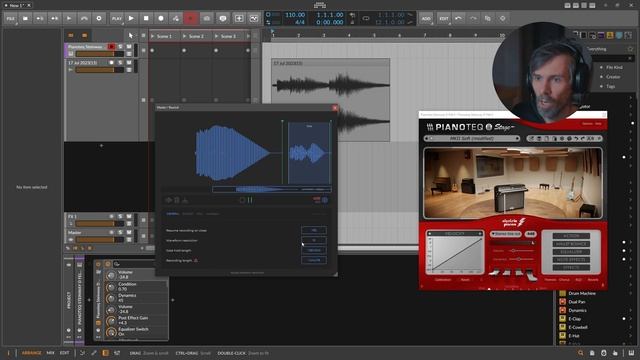Click the stop icon in recorder window

pyautogui.click(x=242, y=200)
